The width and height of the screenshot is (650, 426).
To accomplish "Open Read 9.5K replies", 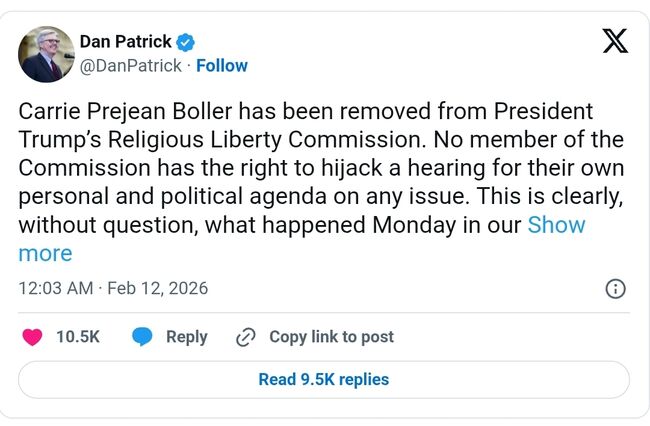I will tap(324, 380).
